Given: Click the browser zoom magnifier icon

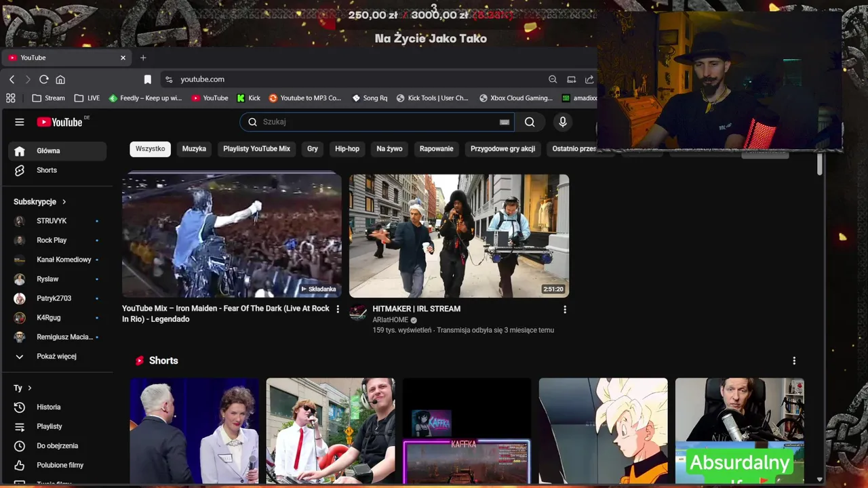Looking at the screenshot, I should (553, 79).
